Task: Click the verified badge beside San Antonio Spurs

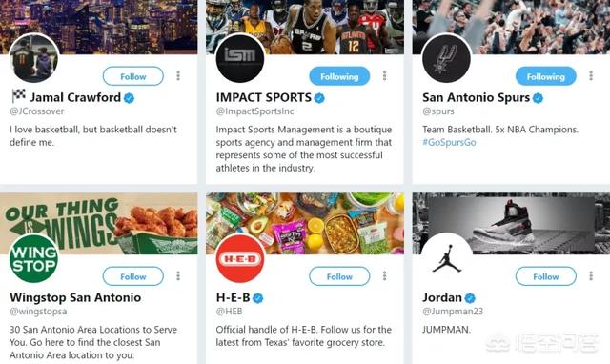Action: 538,98
